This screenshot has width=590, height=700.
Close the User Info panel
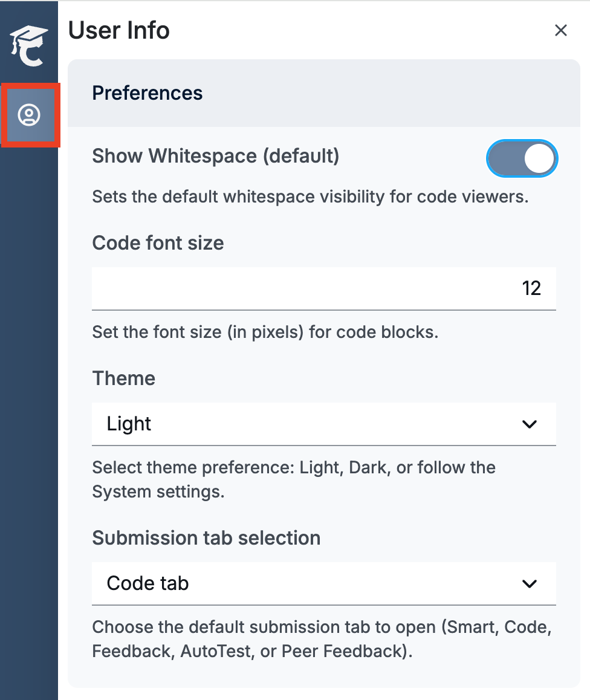click(561, 30)
